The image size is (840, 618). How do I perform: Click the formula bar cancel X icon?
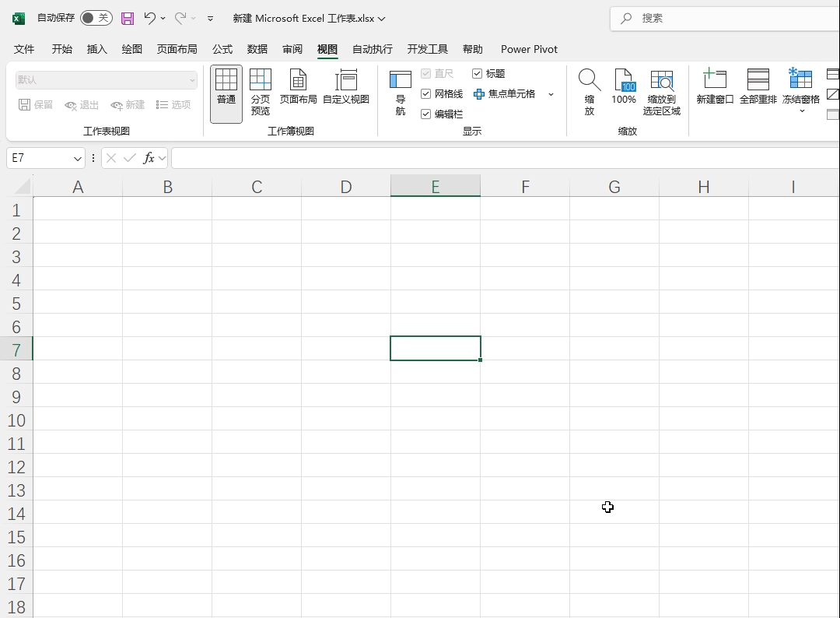[111, 157]
